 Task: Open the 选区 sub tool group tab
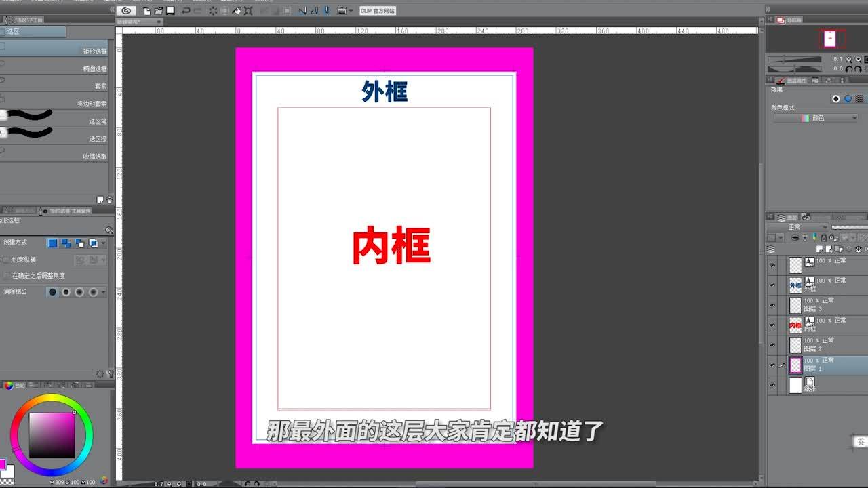pos(33,31)
